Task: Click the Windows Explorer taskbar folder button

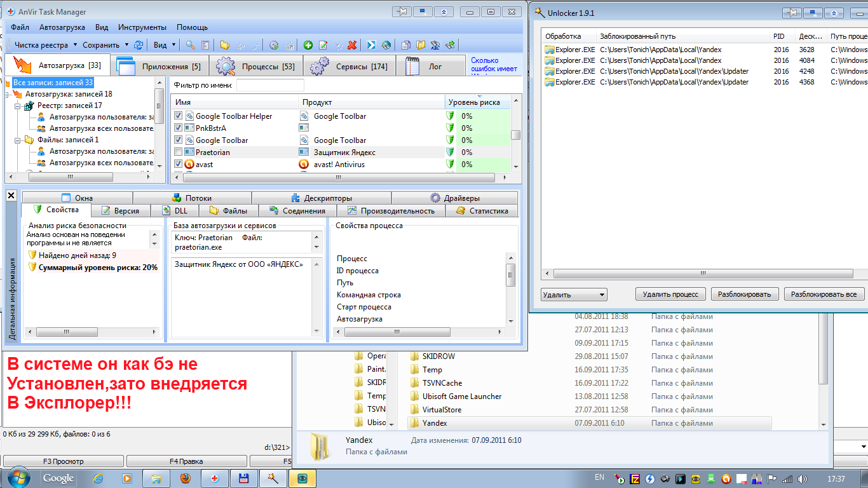Action: point(156,478)
